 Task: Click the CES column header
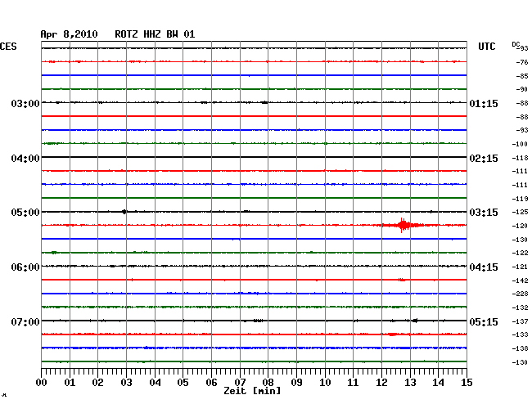tap(8, 47)
